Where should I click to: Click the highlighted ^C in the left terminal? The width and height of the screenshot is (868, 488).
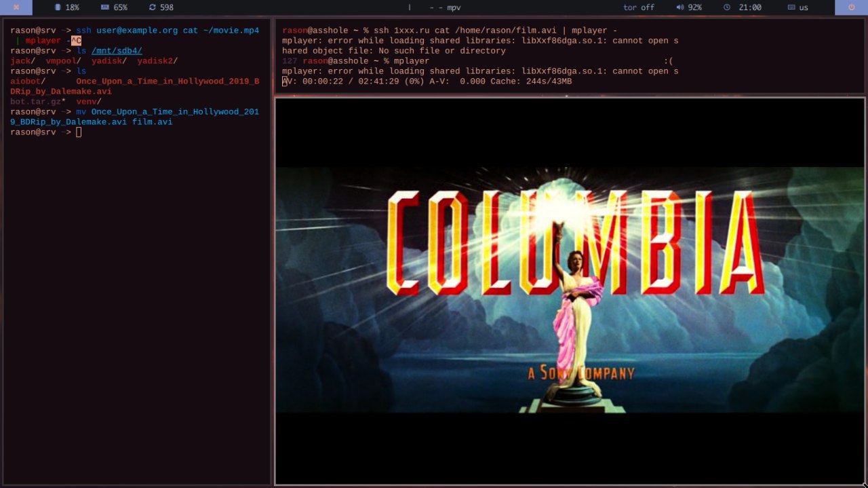pyautogui.click(x=76, y=41)
